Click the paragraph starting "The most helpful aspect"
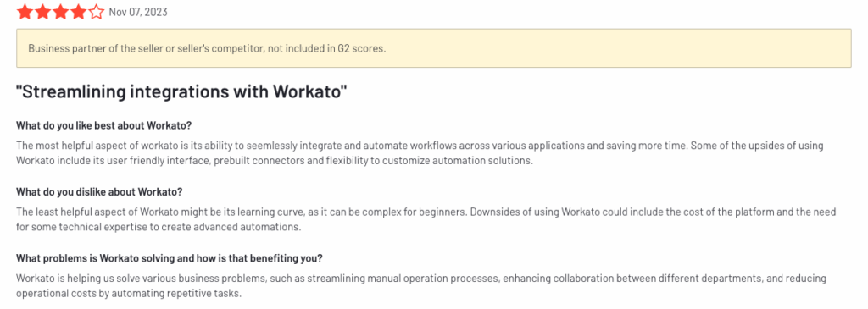868x309 pixels. pos(420,154)
